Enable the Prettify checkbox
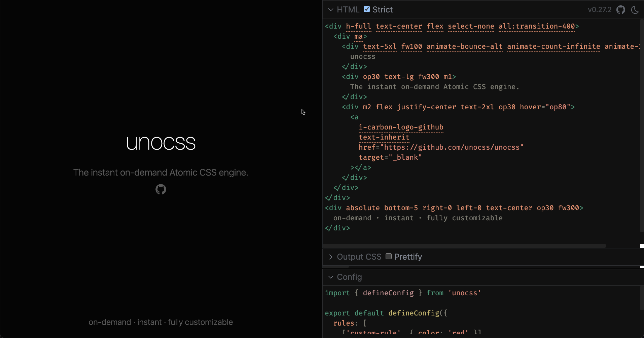Screen dimensions: 644x338 click(x=389, y=256)
